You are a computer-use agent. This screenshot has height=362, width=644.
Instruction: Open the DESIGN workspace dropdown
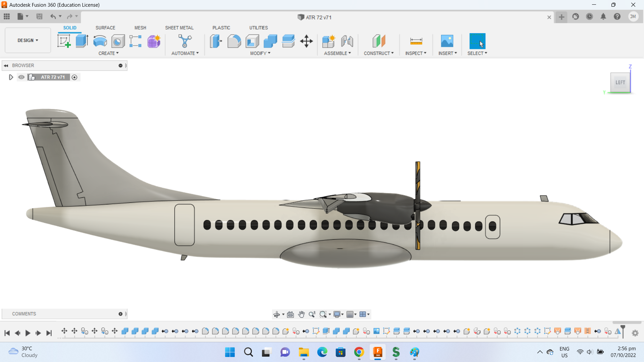(x=28, y=40)
